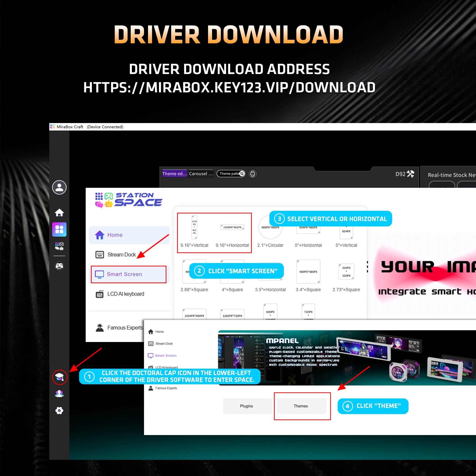The width and height of the screenshot is (476, 476).
Task: Click the round screen icon beside Theme pattern
Action: [x=253, y=174]
